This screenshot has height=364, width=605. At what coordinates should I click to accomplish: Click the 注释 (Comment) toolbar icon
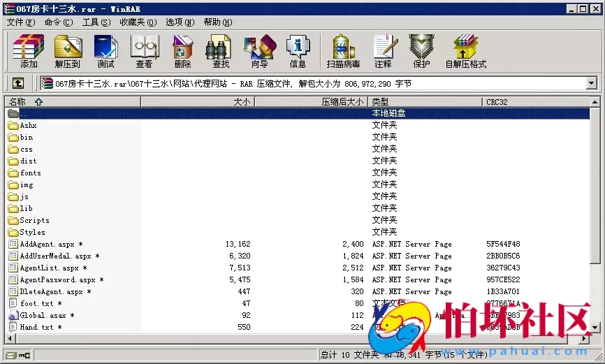(384, 51)
